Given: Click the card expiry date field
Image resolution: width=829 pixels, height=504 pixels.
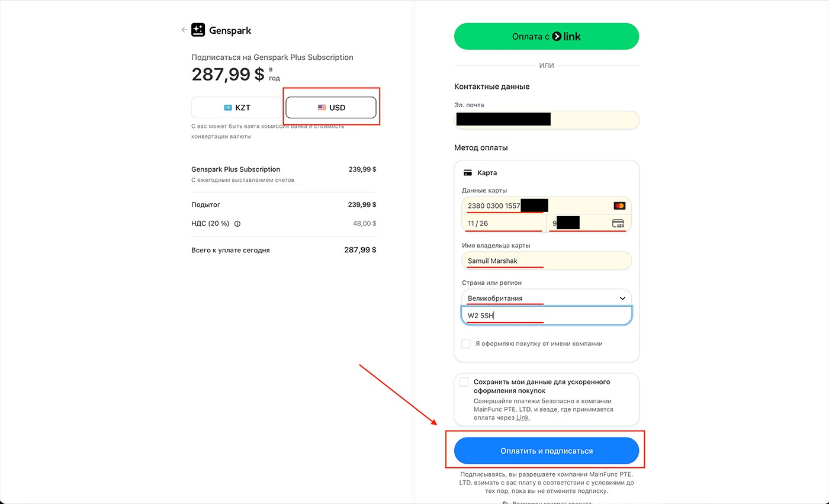Looking at the screenshot, I should 503,223.
